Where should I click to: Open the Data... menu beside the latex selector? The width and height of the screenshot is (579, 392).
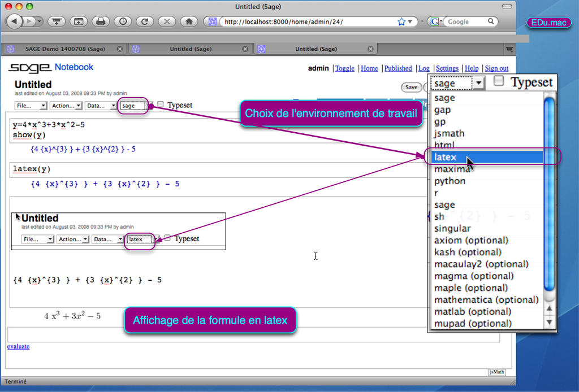point(108,239)
